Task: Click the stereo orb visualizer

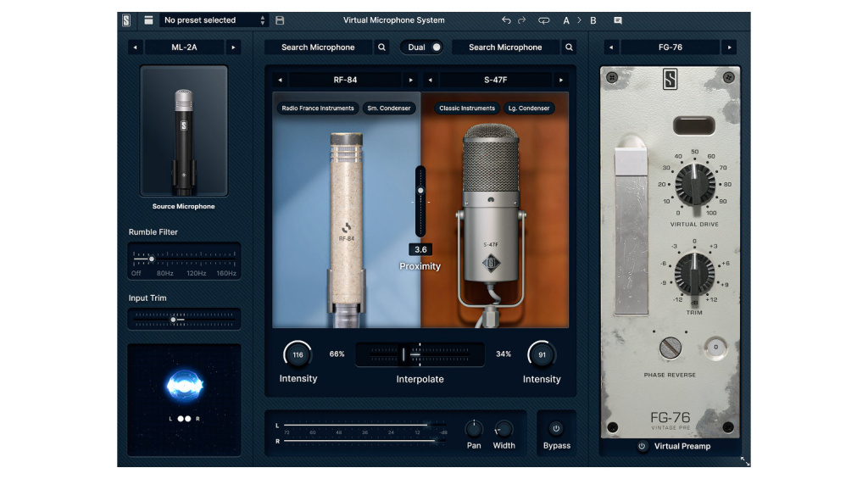Action: tap(184, 386)
